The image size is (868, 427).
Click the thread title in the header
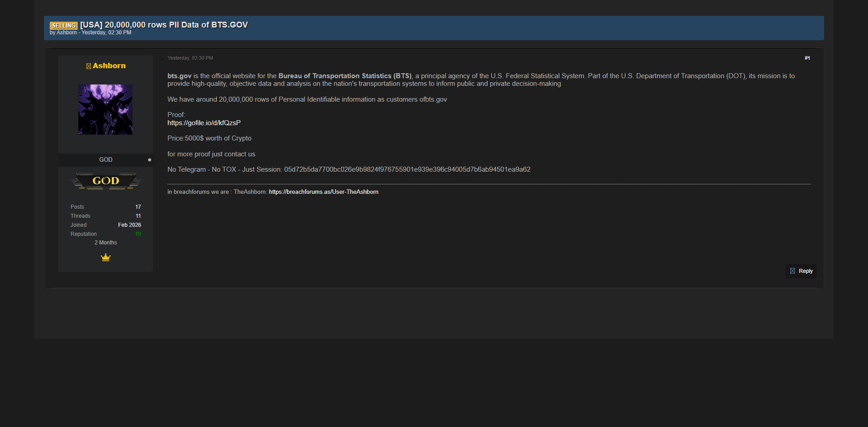pyautogui.click(x=164, y=25)
